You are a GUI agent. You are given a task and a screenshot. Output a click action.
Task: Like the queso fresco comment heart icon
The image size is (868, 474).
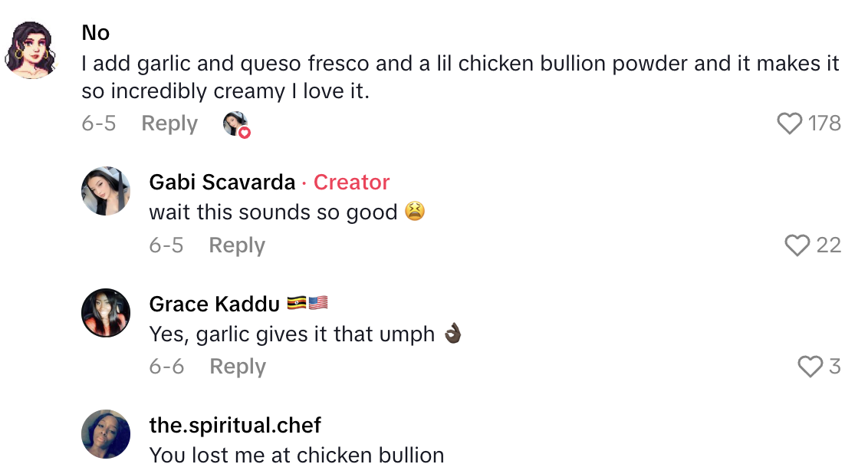tap(789, 123)
